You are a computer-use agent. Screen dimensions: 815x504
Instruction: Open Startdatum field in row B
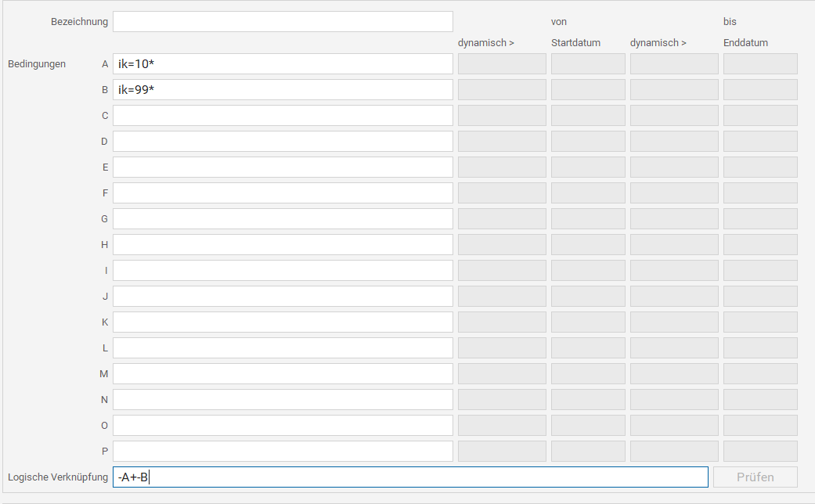click(588, 90)
